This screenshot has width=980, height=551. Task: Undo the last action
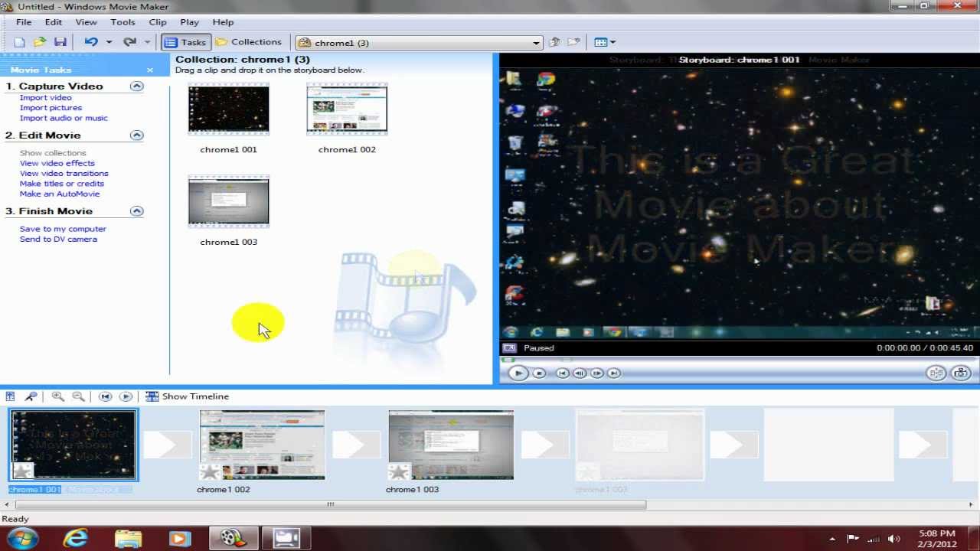coord(91,42)
